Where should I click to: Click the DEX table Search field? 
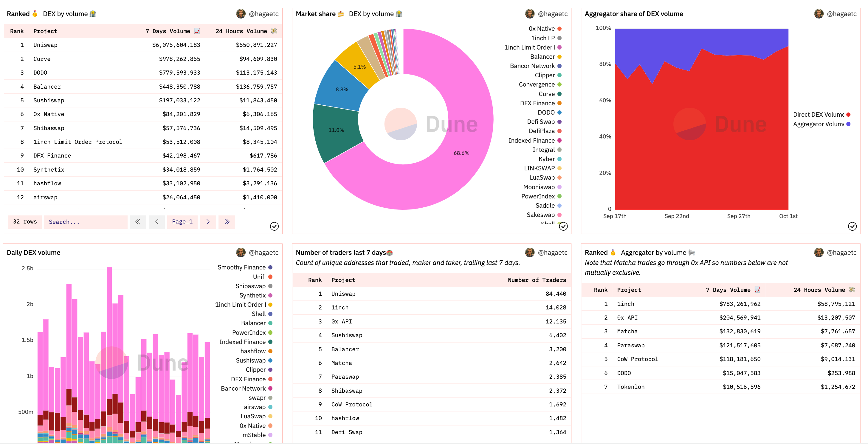point(86,222)
